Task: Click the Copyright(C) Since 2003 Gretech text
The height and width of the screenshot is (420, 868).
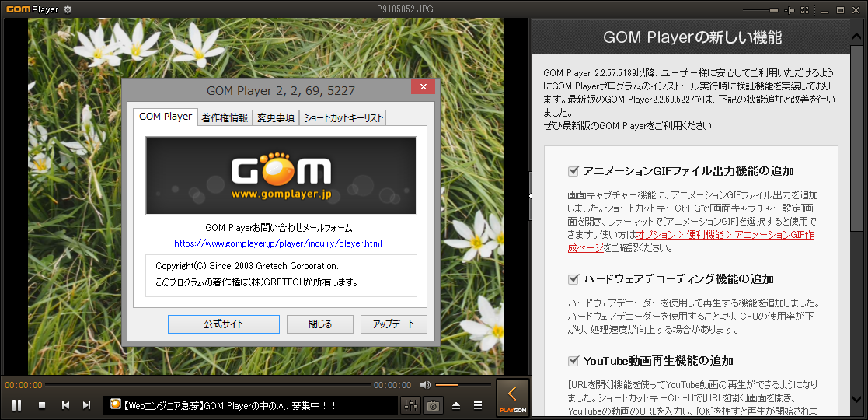Action: click(x=247, y=266)
